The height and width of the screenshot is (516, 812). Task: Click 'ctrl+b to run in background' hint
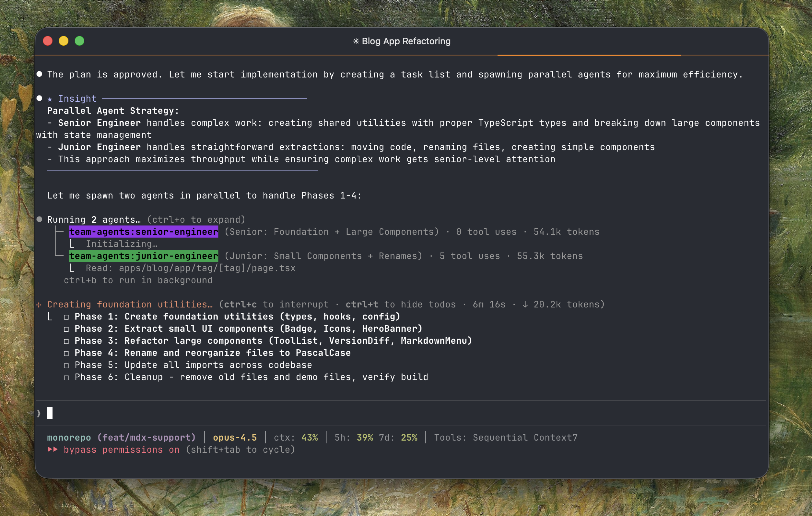(138, 280)
